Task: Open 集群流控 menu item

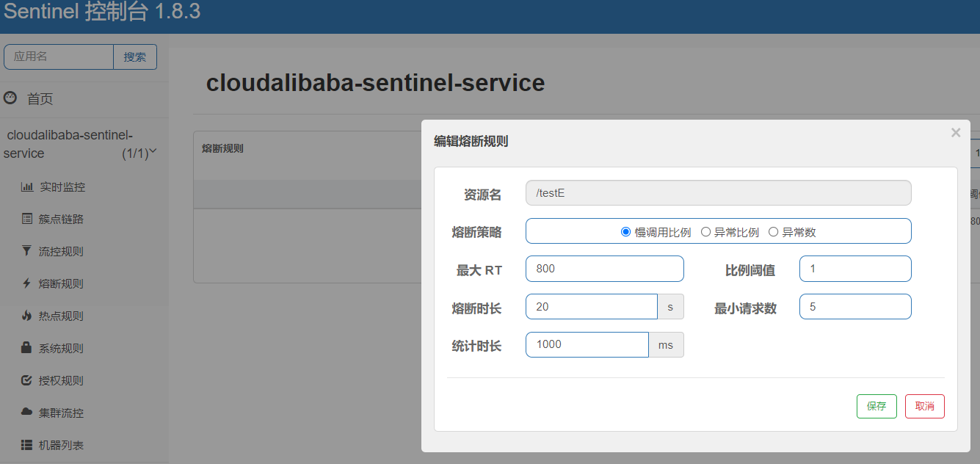Action: 62,413
